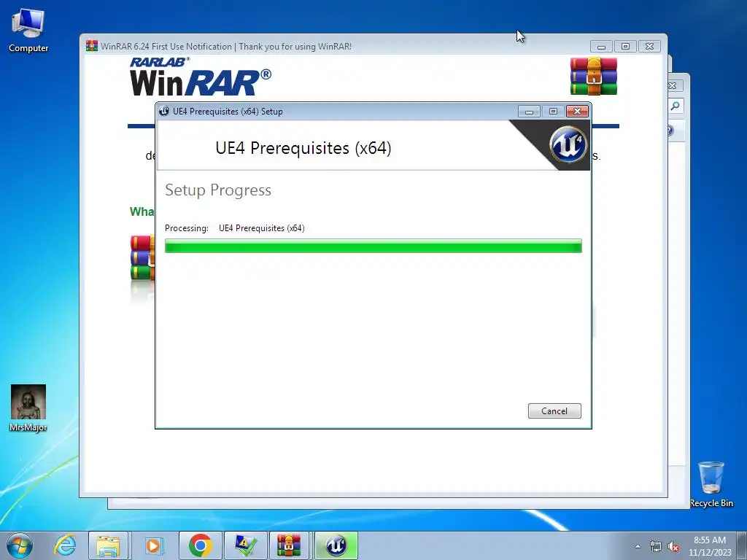Minimize the UE4 Prerequisites Setup window

tap(529, 112)
